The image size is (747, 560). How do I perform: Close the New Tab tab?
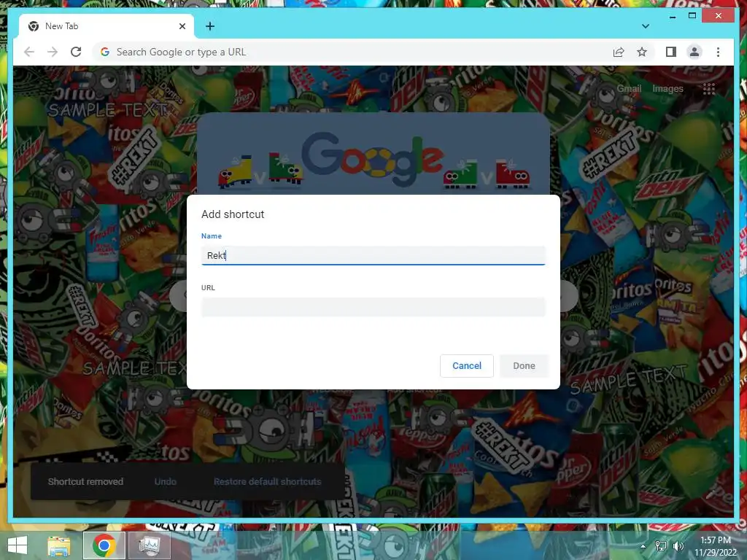tap(182, 26)
